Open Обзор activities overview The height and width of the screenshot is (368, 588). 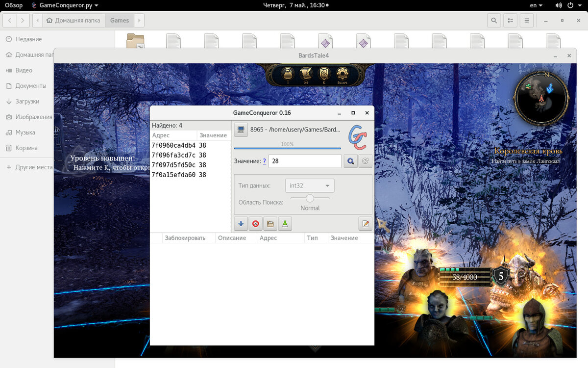(14, 5)
